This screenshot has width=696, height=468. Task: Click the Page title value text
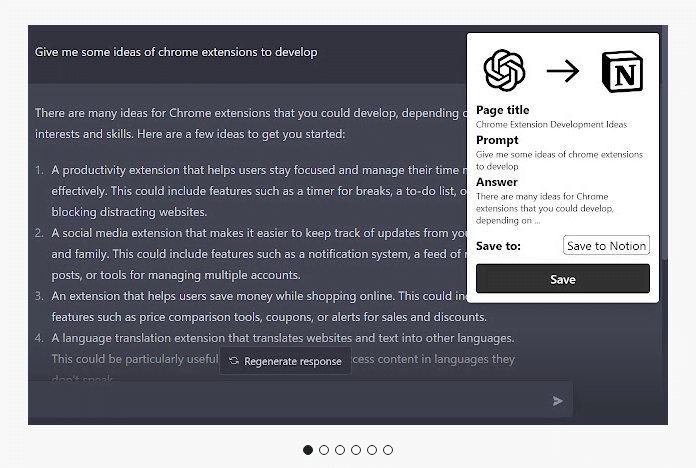pos(551,124)
